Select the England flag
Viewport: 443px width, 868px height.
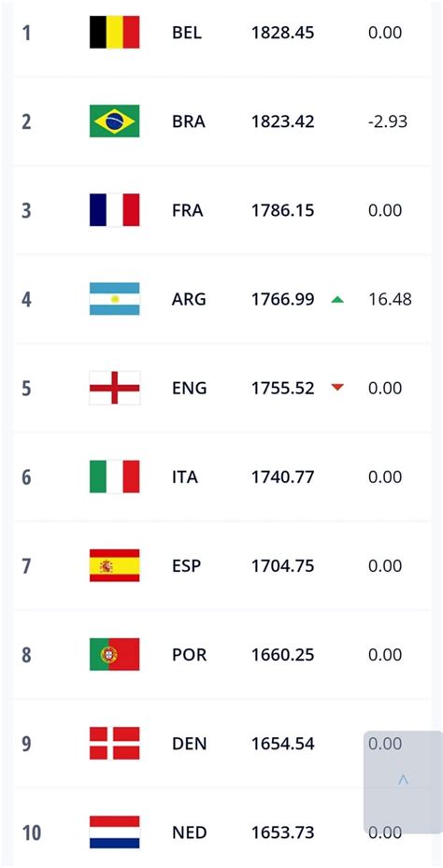click(x=115, y=388)
